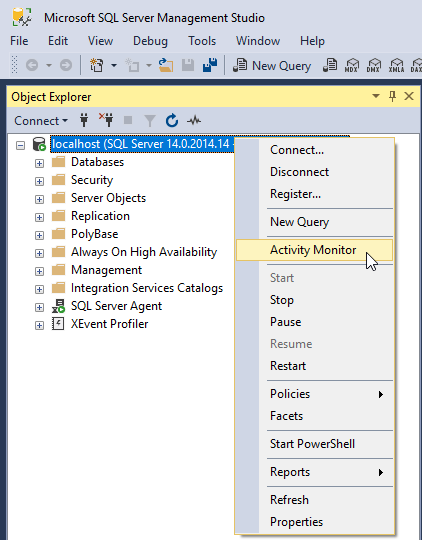Click the DMX query icon
The height and width of the screenshot is (540, 422).
pyautogui.click(x=374, y=65)
